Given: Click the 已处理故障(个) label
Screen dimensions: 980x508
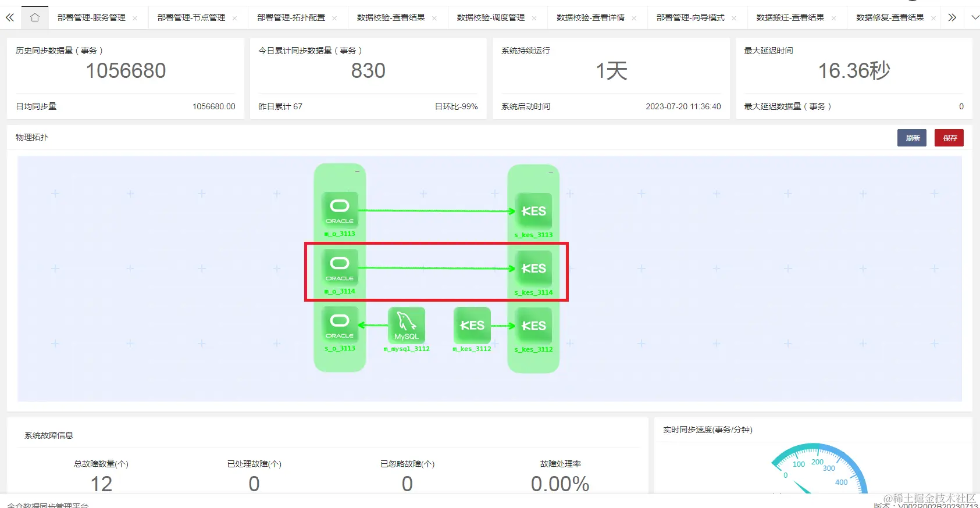Looking at the screenshot, I should (254, 464).
